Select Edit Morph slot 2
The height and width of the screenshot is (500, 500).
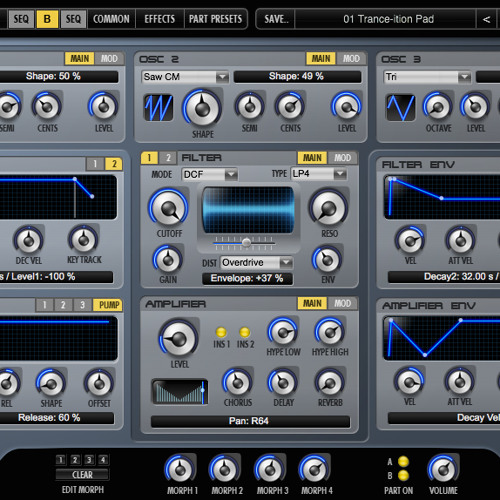coord(75,460)
